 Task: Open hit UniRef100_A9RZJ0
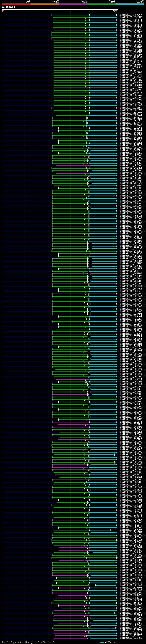[x=131, y=22]
